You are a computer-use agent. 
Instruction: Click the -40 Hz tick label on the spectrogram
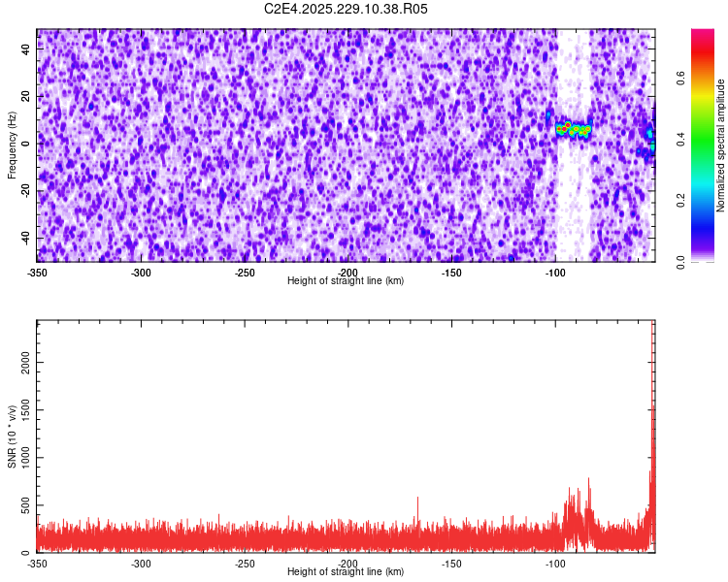26,238
